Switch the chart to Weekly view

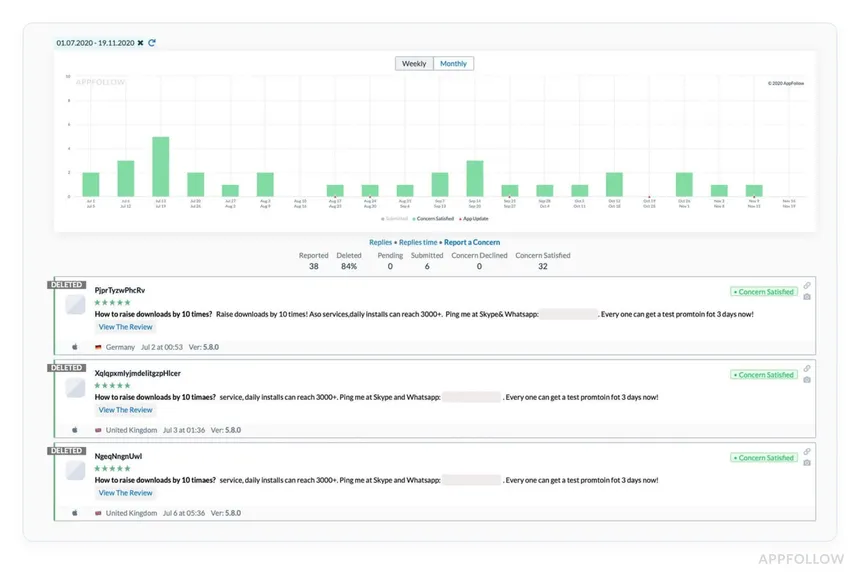click(414, 64)
